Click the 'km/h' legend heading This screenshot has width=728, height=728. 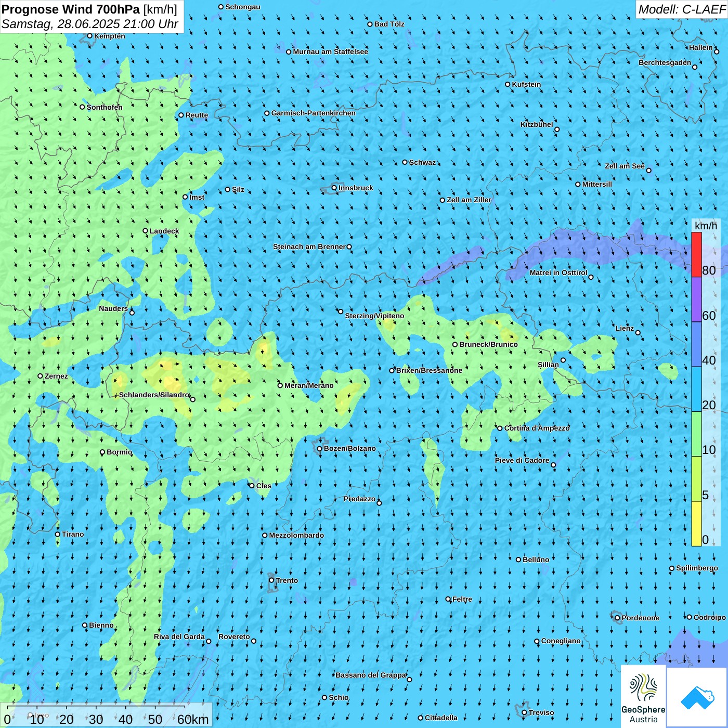point(706,225)
